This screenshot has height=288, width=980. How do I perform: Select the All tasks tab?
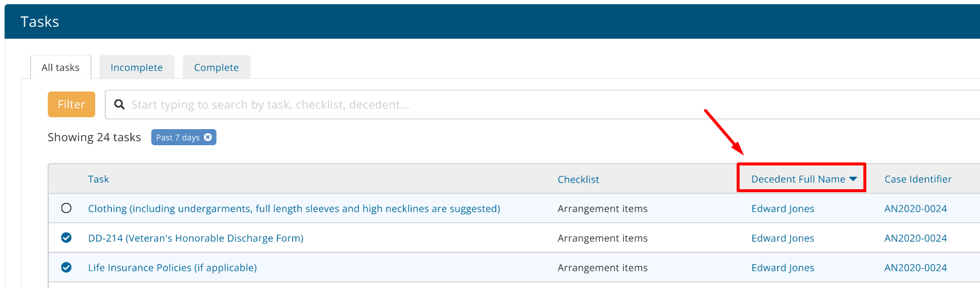click(61, 67)
